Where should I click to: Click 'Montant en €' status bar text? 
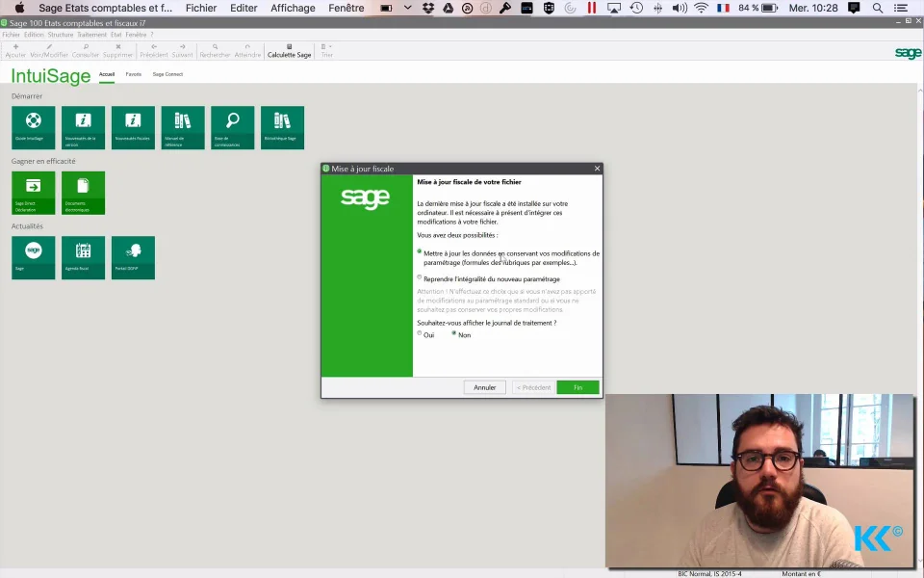[801, 574]
